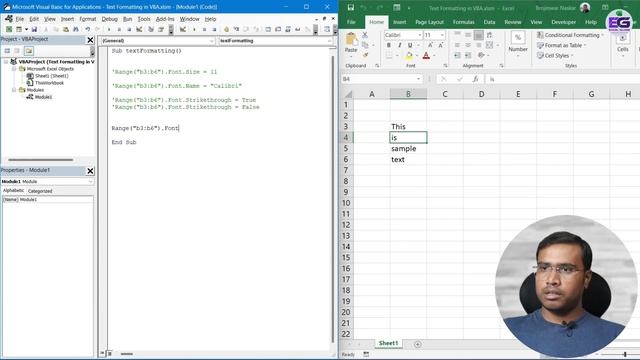Click column header D in Excel

point(481,94)
